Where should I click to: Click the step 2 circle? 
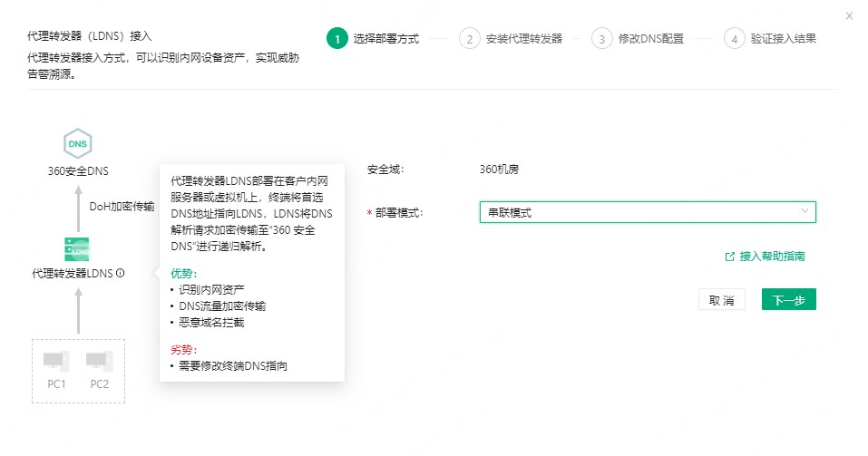coord(470,39)
